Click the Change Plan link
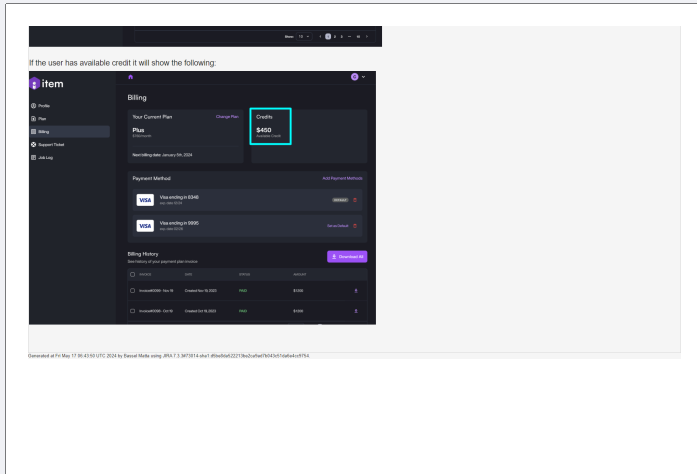Viewport: 697px width, 474px height. click(x=227, y=117)
